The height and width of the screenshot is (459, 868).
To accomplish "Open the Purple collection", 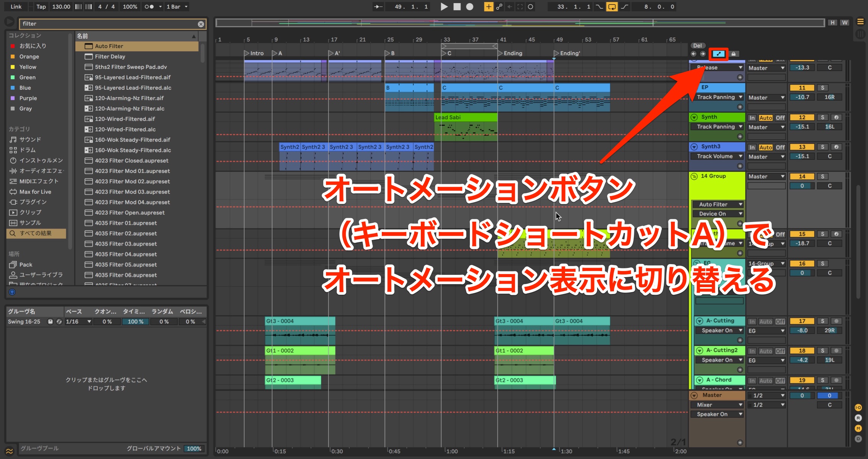I will click(x=28, y=98).
